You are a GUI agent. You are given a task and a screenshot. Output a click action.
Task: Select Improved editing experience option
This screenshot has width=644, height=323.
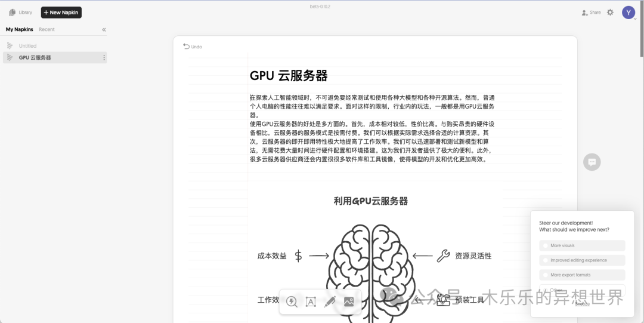click(x=582, y=260)
